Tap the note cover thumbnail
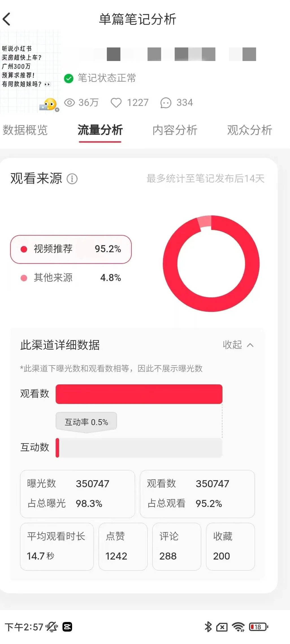Viewport: 290px width, 644px height. [x=30, y=71]
